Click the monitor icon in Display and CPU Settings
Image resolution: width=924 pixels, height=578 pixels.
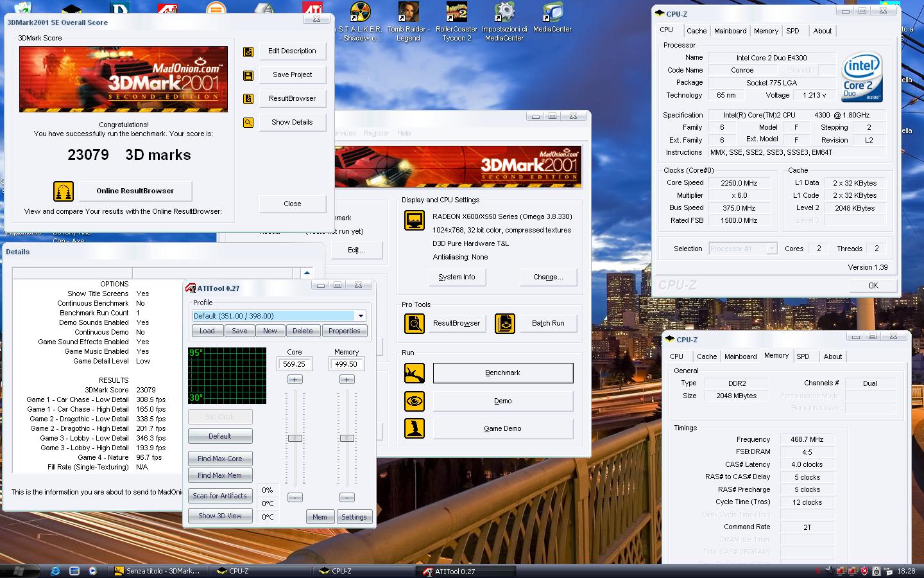(x=415, y=220)
